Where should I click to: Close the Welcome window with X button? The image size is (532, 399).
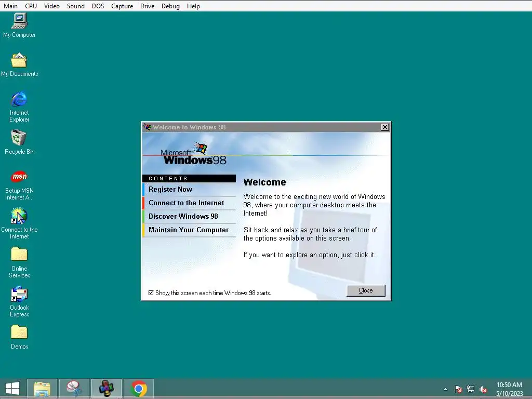click(385, 127)
